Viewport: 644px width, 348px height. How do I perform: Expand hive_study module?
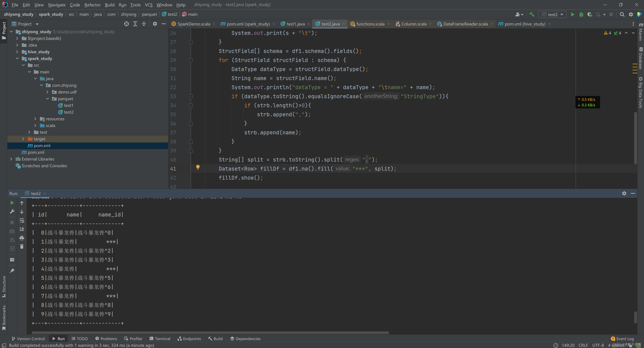click(x=17, y=52)
